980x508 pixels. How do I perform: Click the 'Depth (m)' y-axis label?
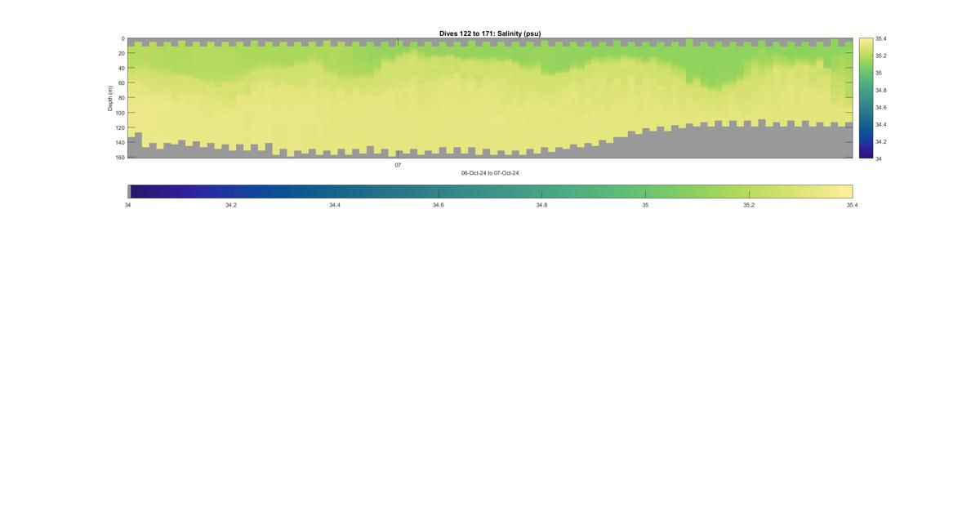(110, 98)
